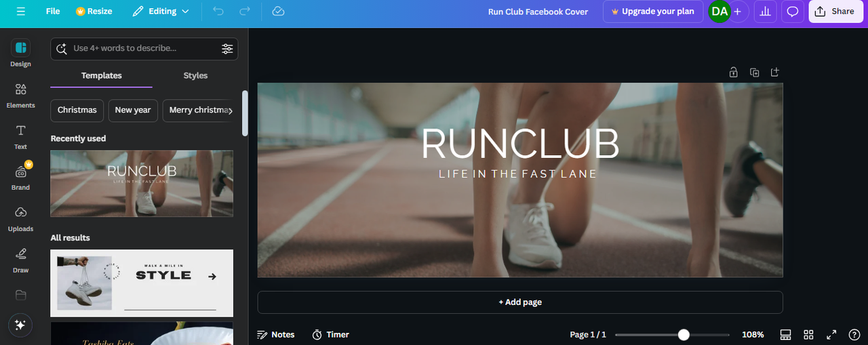Choose the Walk a Mile in STYLE template
The image size is (868, 345).
point(142,283)
